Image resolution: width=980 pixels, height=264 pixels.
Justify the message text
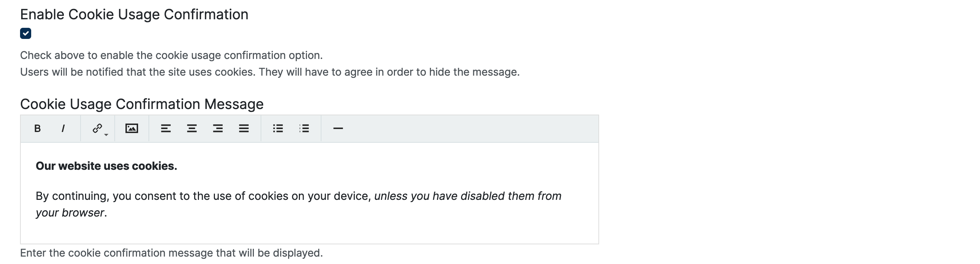(244, 129)
